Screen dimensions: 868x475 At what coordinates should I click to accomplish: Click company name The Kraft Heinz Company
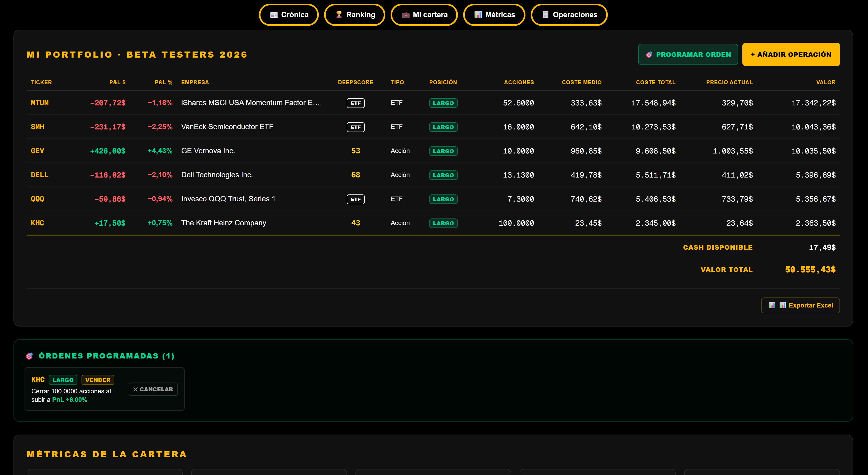(x=224, y=223)
